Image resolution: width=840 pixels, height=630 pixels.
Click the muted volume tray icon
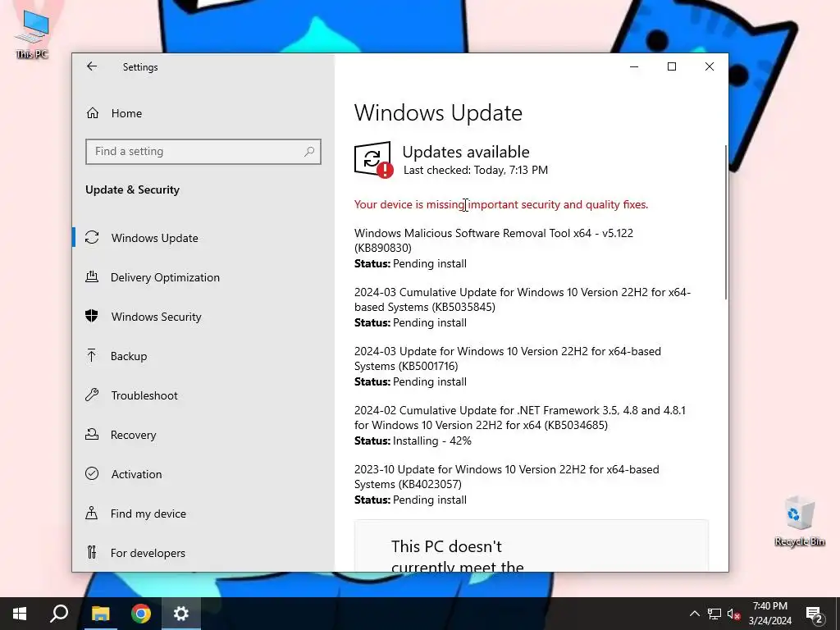coord(733,614)
